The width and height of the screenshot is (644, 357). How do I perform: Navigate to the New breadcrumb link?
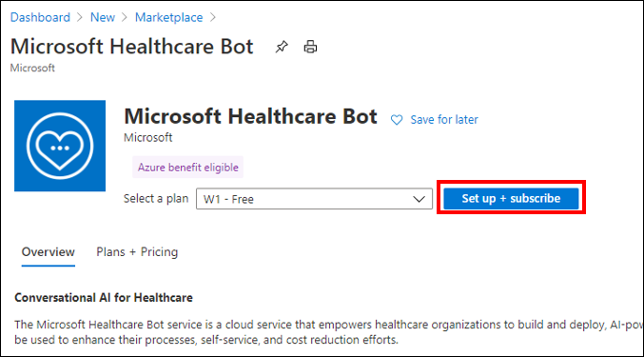click(x=103, y=17)
